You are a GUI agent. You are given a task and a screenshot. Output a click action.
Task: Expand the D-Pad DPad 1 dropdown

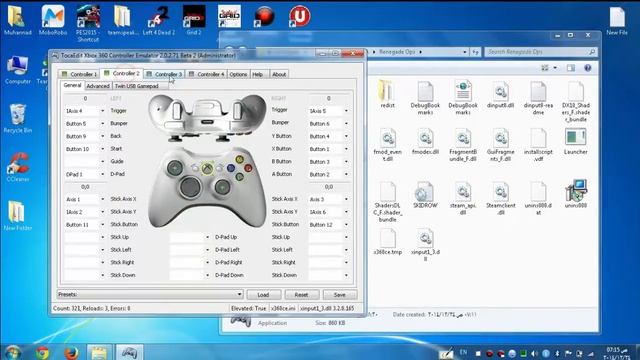(x=102, y=174)
